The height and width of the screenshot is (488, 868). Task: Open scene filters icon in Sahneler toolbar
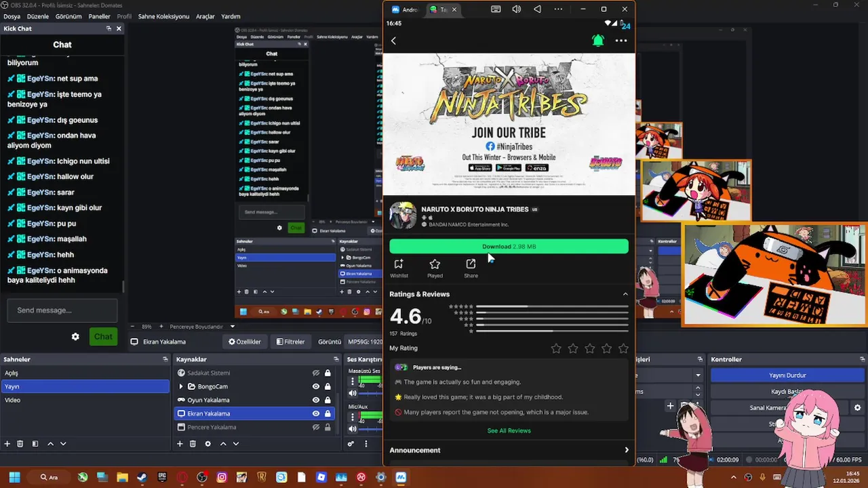click(35, 444)
